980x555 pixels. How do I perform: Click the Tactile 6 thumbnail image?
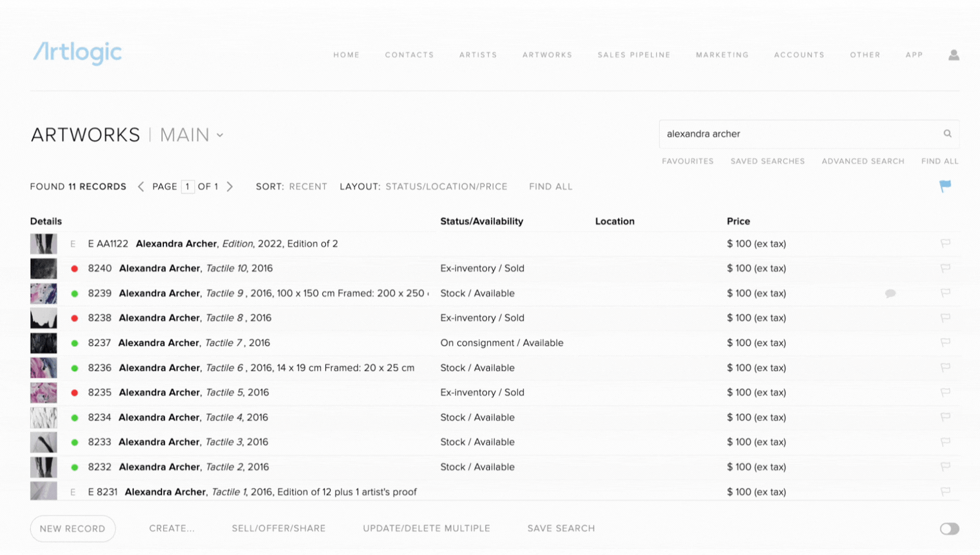44,368
